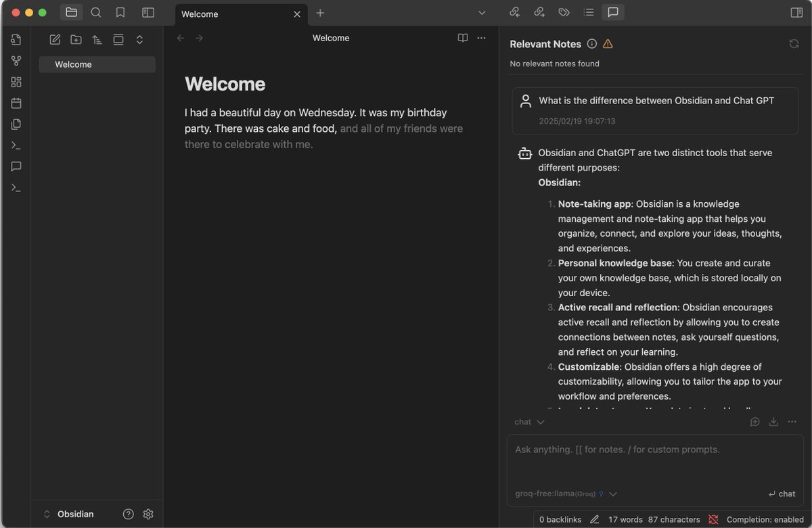
Task: Create a new note
Action: click(55, 39)
